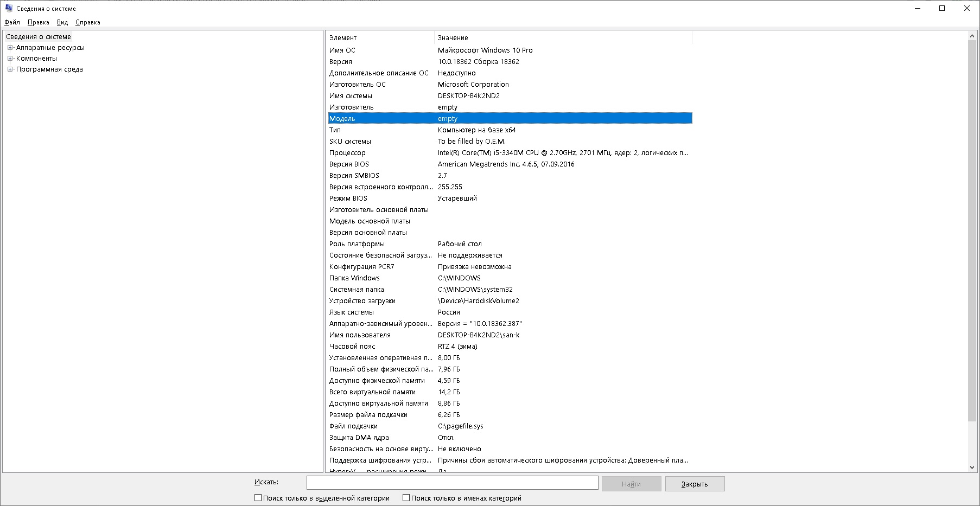Select the Всего виртуальной памяти row
The width and height of the screenshot is (980, 506).
510,392
